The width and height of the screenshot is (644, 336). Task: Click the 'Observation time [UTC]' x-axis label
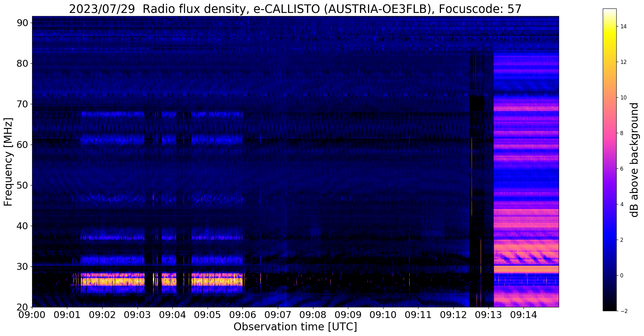[295, 327]
